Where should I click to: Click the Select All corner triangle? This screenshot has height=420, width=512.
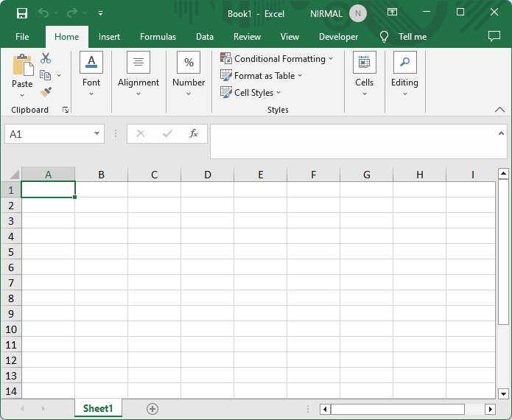[x=14, y=175]
